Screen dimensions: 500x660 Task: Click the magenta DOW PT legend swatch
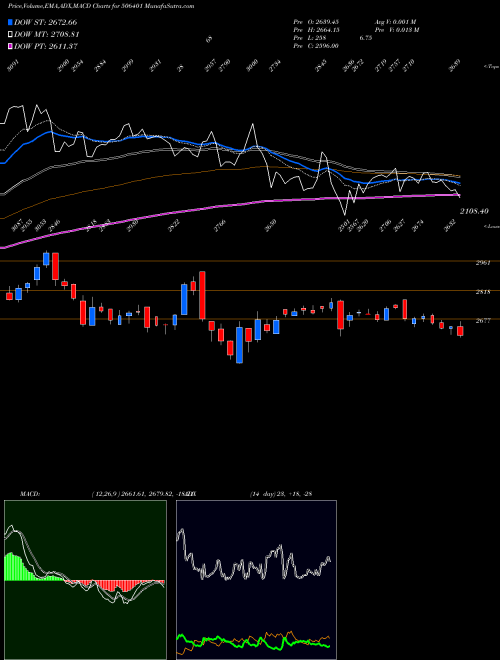point(10,47)
